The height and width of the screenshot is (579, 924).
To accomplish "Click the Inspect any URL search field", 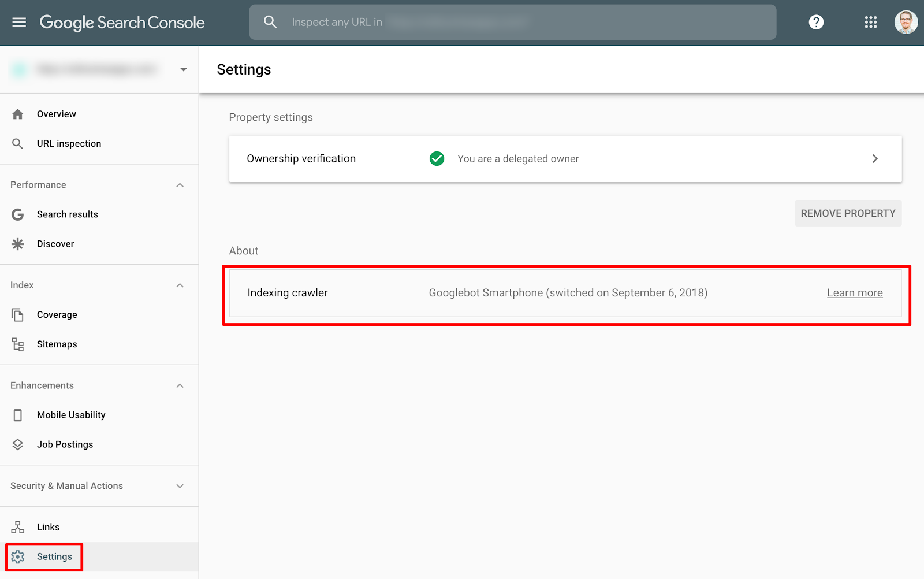I will (513, 22).
